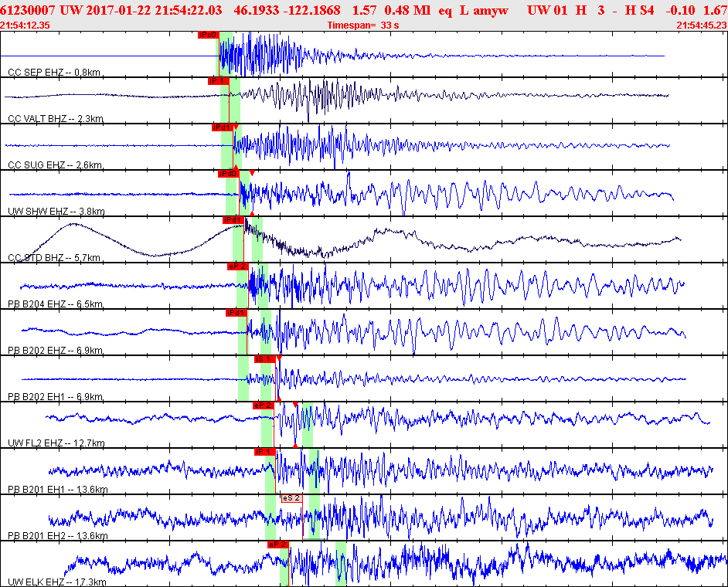Click the start time 21:54:12.35
Image resolution: width=728 pixels, height=587 pixels.
pos(26,25)
